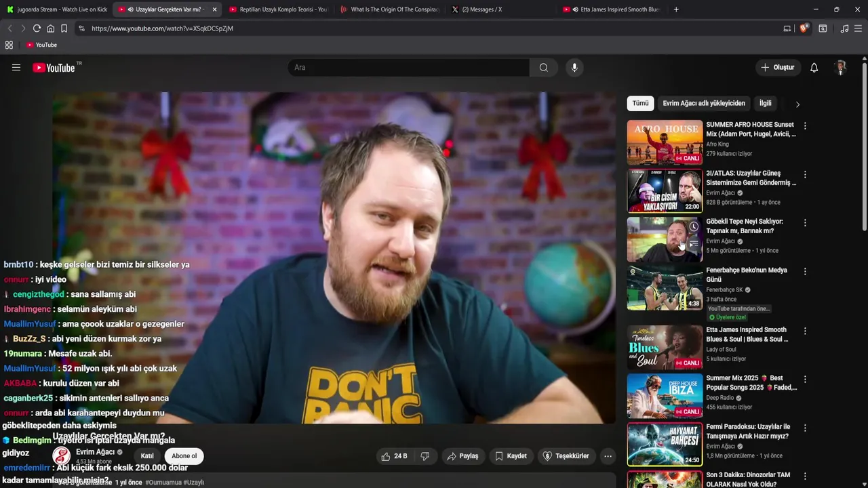Open apps grid in bookmarks bar

pyautogui.click(x=9, y=45)
